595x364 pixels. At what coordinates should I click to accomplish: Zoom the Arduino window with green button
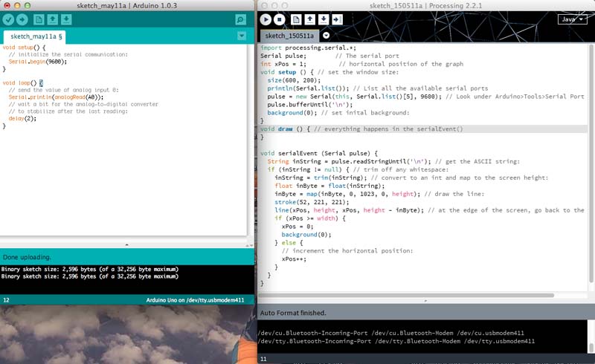[x=28, y=5]
